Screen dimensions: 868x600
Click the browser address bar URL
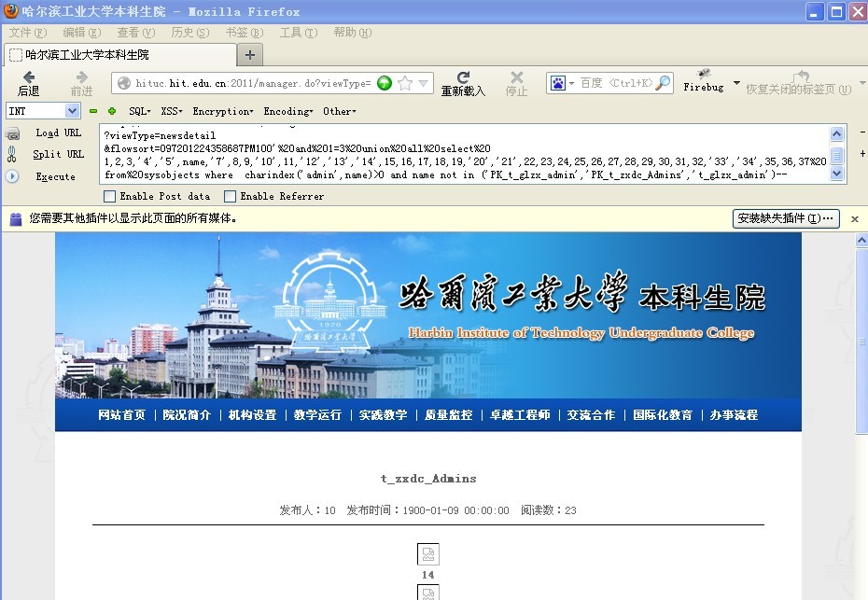click(253, 83)
